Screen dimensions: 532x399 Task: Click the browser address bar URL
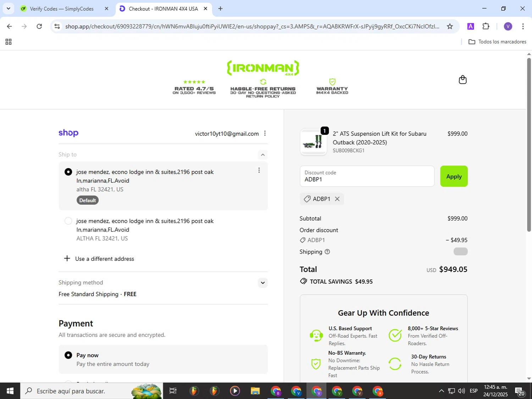(x=252, y=26)
